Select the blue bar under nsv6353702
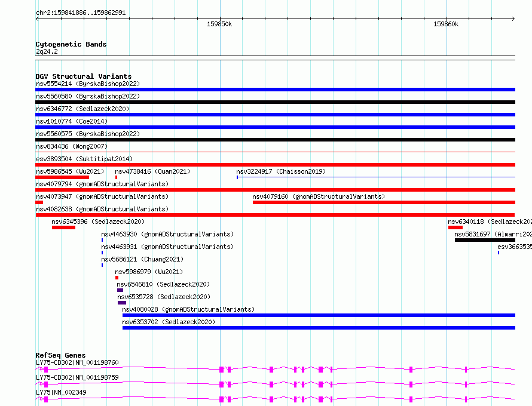 tap(319, 328)
